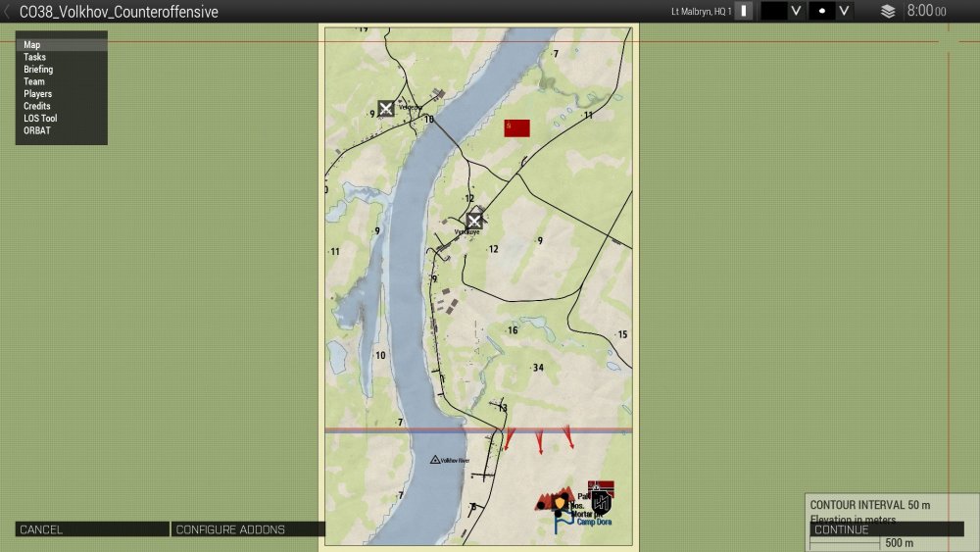Open the map textures layers icon
Screen dimensions: 980x552
(888, 12)
